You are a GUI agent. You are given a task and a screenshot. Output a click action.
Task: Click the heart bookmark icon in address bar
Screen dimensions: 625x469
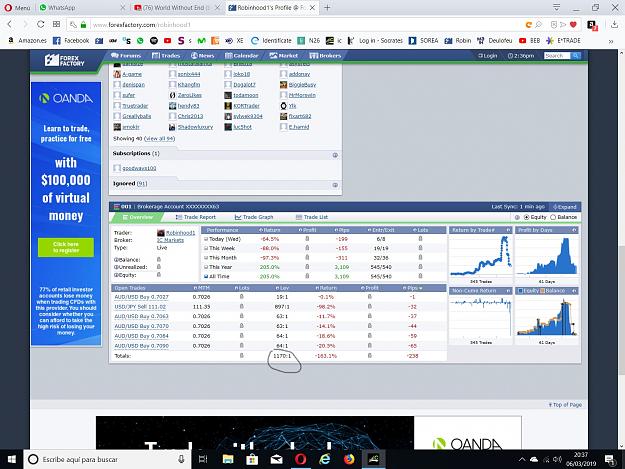(x=573, y=25)
